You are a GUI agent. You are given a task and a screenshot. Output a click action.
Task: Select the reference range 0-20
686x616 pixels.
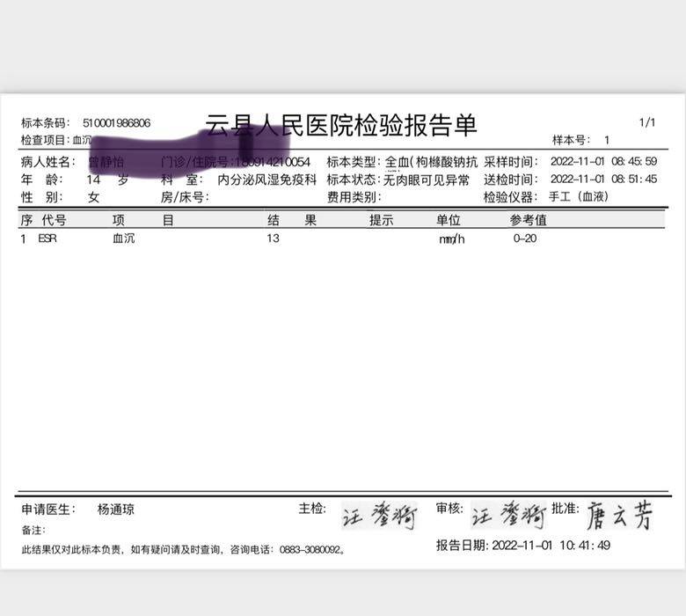524,238
